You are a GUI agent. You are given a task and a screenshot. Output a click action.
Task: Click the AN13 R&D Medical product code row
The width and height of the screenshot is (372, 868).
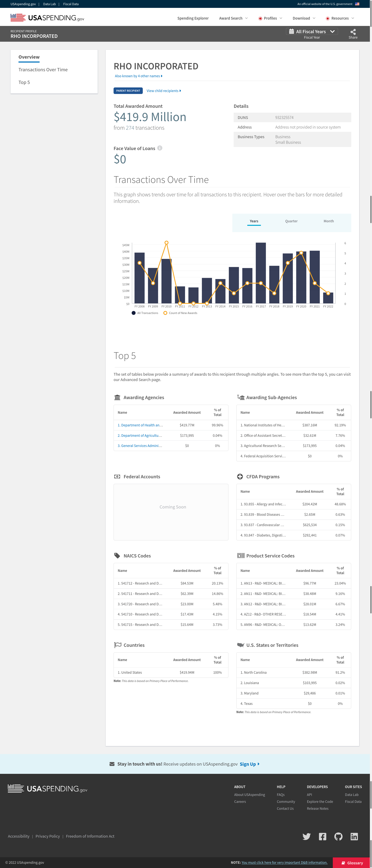click(x=293, y=583)
